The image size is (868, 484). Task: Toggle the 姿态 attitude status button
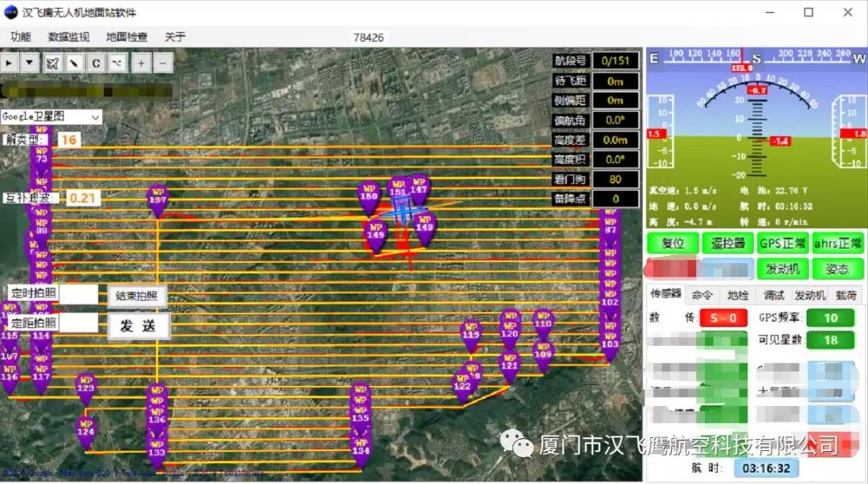(837, 269)
